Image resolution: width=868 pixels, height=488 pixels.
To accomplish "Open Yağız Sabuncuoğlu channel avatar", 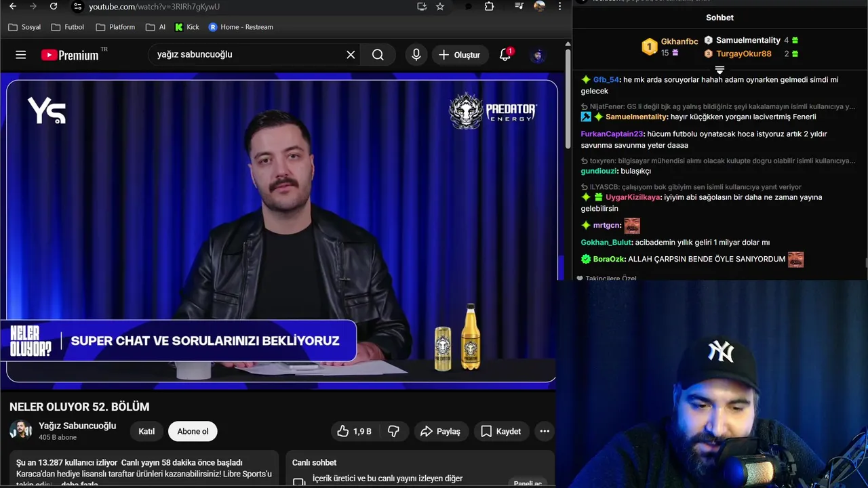I will point(20,431).
